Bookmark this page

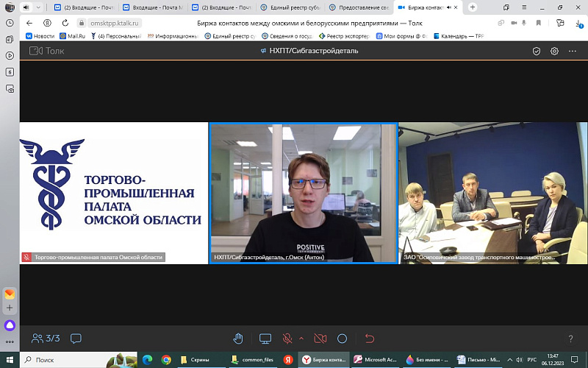pos(539,23)
